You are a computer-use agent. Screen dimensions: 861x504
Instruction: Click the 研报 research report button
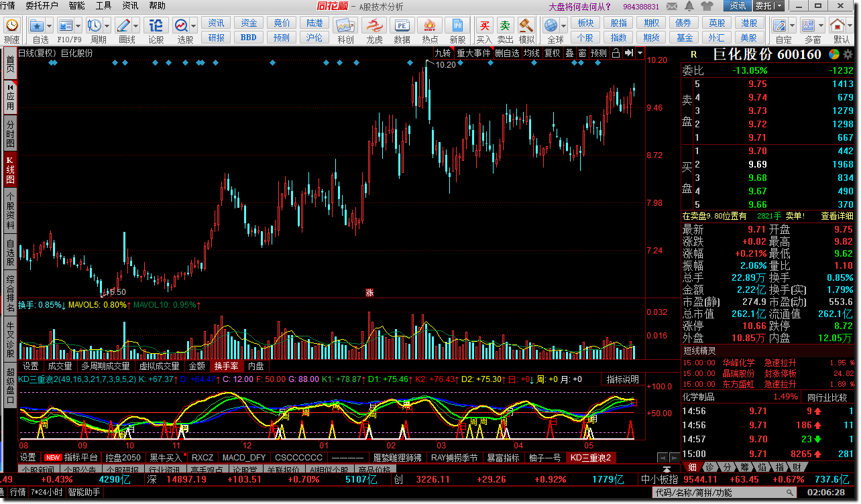(x=216, y=38)
